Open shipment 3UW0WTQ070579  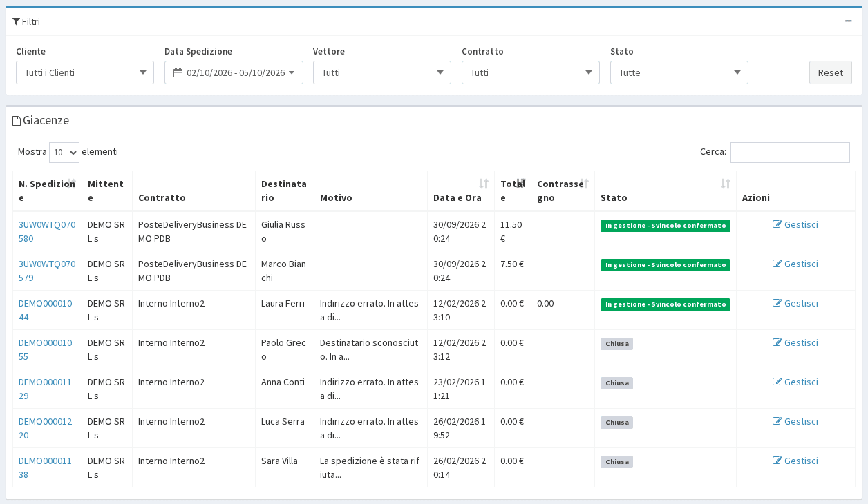click(47, 271)
